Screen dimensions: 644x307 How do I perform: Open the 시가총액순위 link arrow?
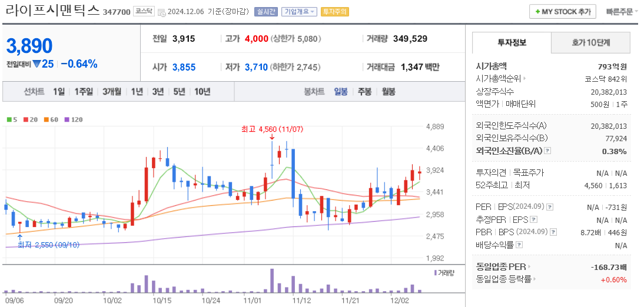[525, 79]
